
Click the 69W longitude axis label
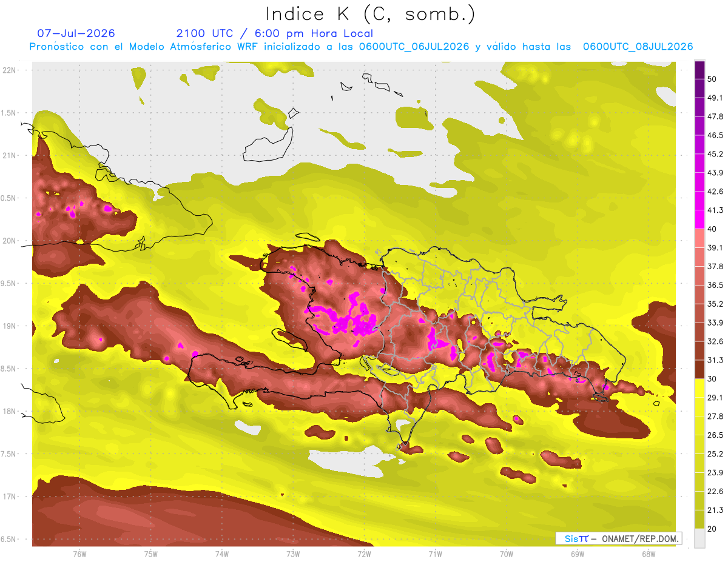578,554
